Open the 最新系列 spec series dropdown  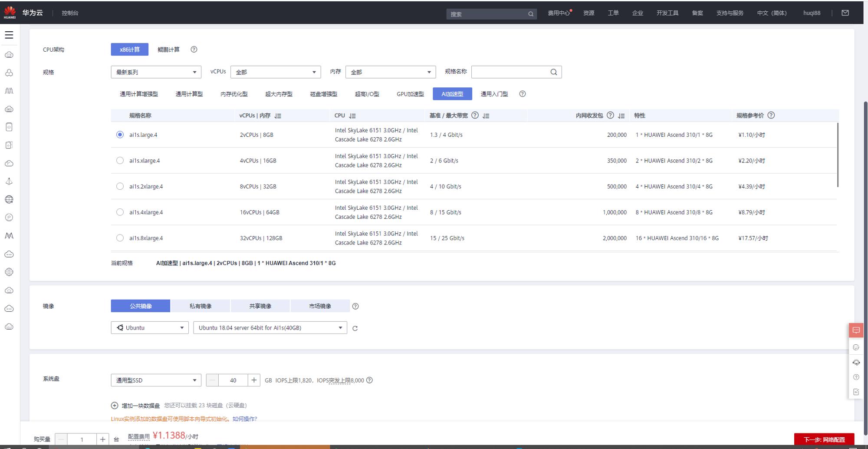tap(156, 72)
